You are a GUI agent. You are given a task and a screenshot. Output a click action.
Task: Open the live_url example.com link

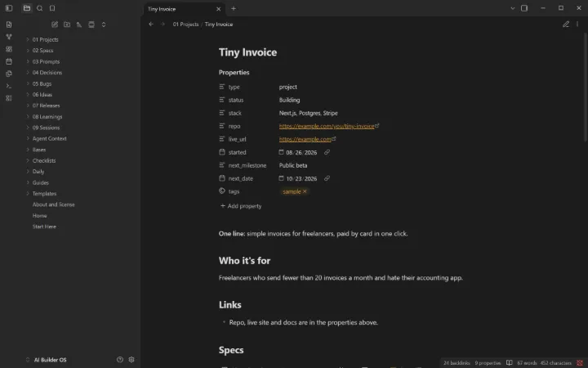(305, 139)
